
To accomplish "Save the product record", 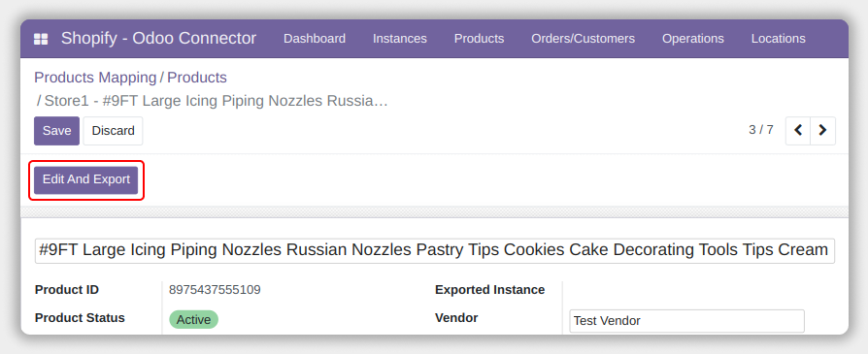I will tap(56, 131).
